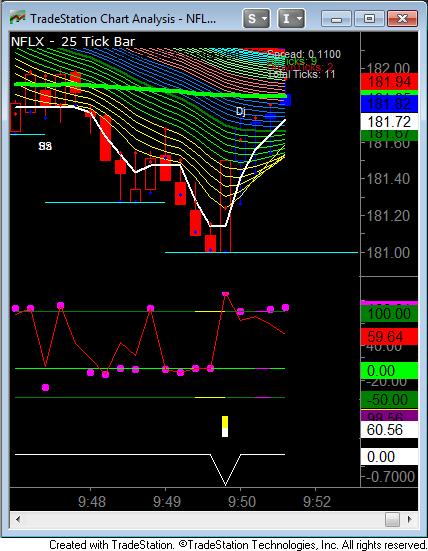The width and height of the screenshot is (428, 551).
Task: Click the dark green -50.00 indicator label
Action: [x=389, y=400]
